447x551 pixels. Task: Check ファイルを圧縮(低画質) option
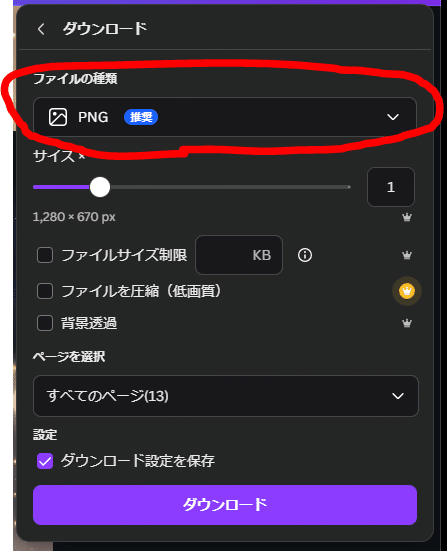point(45,291)
